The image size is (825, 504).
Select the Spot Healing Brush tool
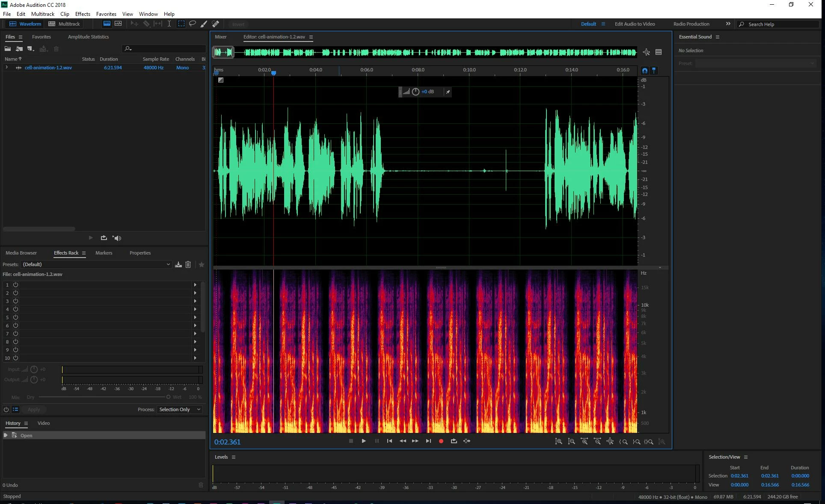click(216, 24)
